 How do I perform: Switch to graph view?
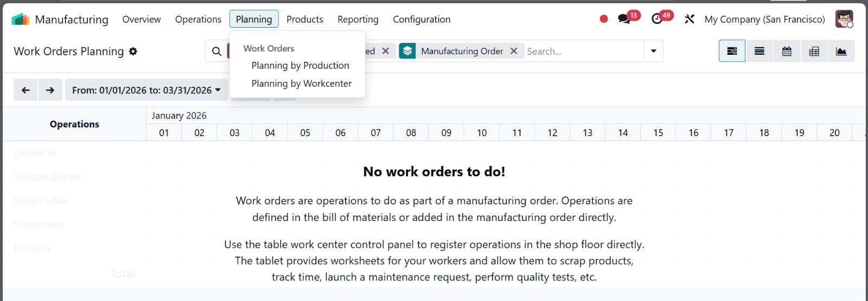[x=841, y=52]
